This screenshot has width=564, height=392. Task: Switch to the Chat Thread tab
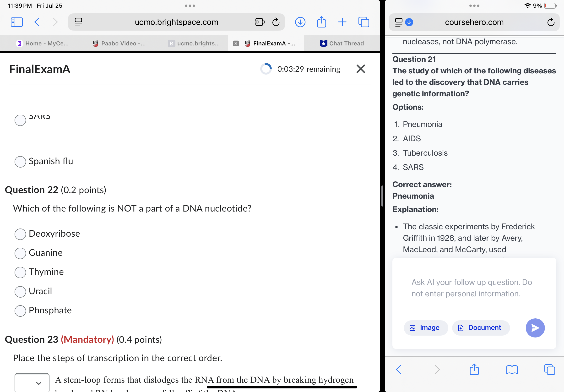point(342,44)
